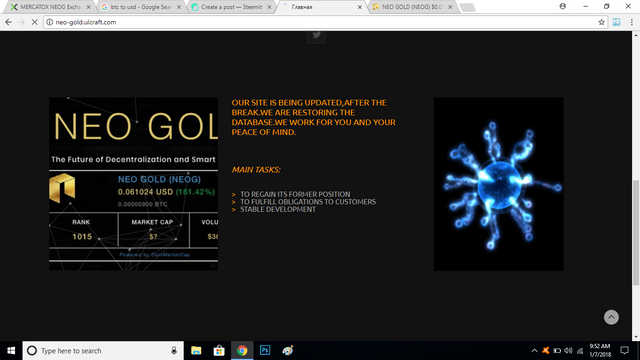Open a new tab with the new-tab button
The image size is (640, 360).
(467, 7)
